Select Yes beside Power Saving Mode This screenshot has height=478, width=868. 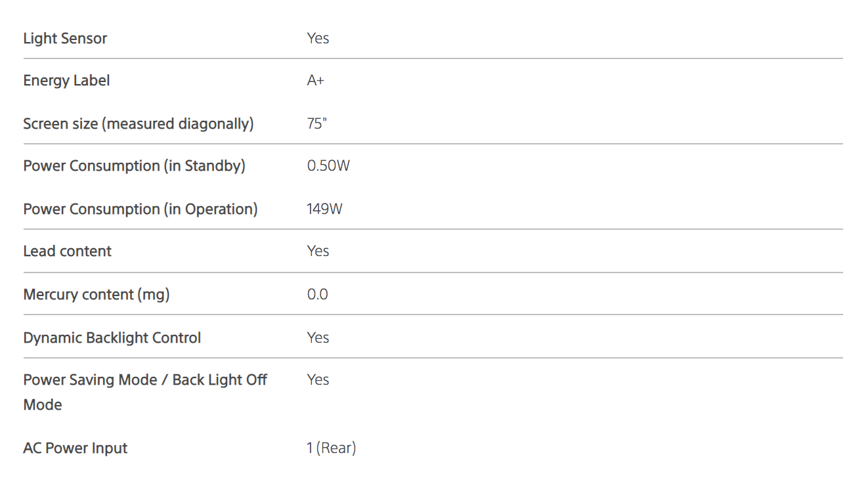[318, 380]
